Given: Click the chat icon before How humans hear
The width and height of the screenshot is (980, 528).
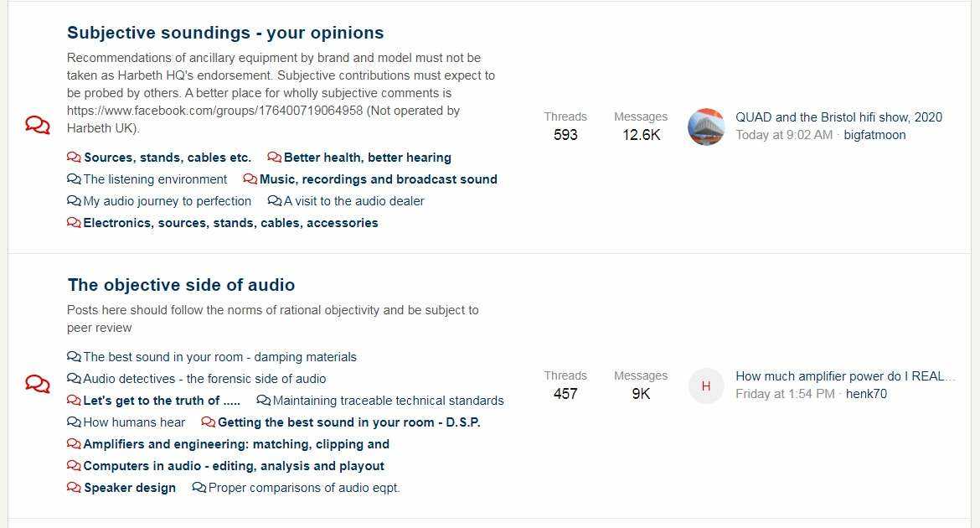Looking at the screenshot, I should pos(74,422).
